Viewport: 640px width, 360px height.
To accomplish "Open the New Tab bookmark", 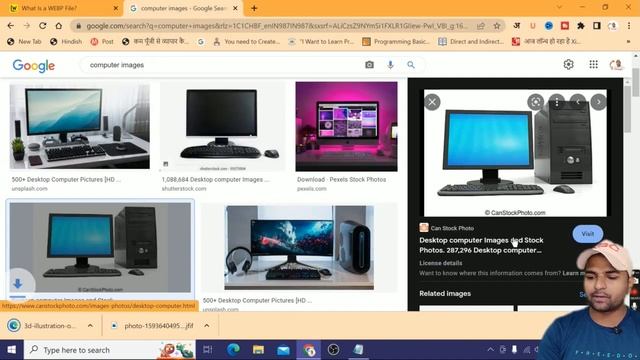I will click(25, 42).
